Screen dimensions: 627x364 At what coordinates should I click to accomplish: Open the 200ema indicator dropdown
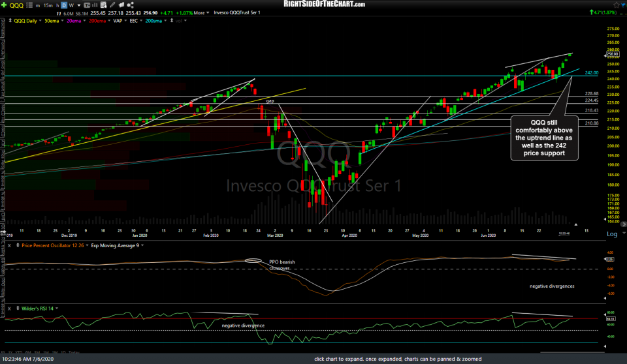pyautogui.click(x=108, y=21)
